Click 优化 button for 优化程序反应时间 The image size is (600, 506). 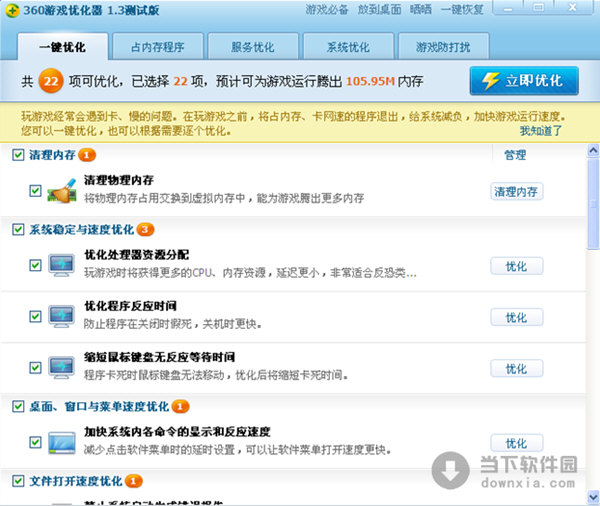(516, 317)
